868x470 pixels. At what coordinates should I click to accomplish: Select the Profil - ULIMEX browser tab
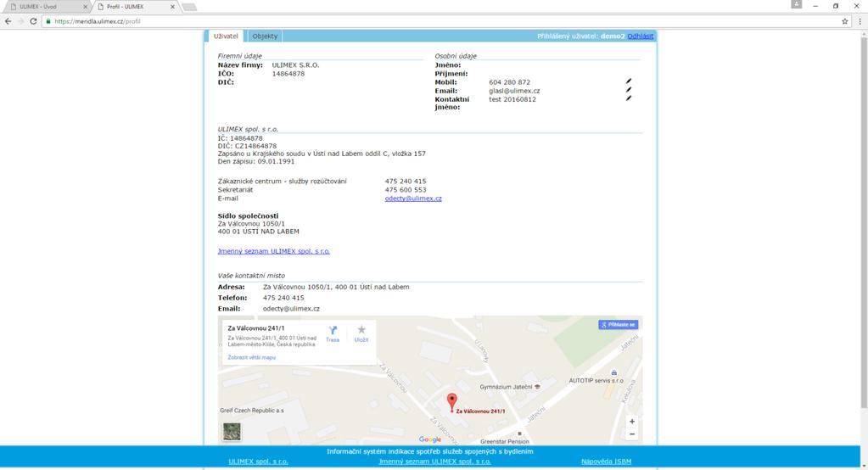135,7
